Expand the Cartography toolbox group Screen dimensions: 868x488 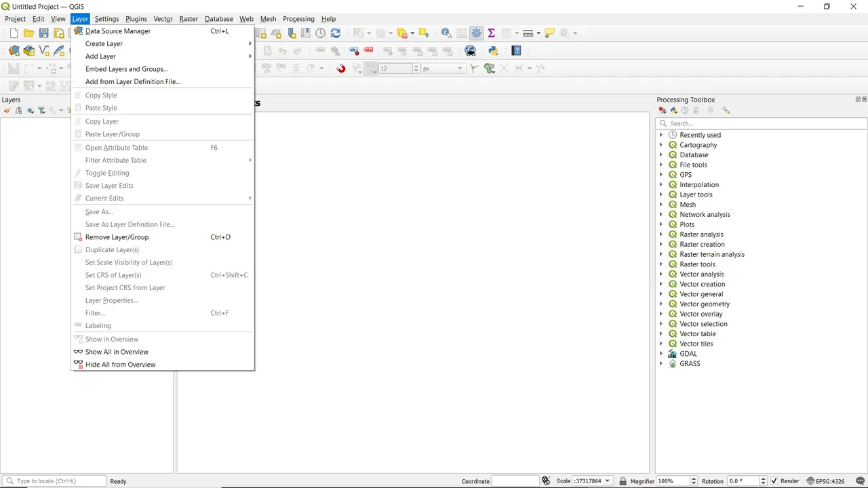(x=661, y=145)
